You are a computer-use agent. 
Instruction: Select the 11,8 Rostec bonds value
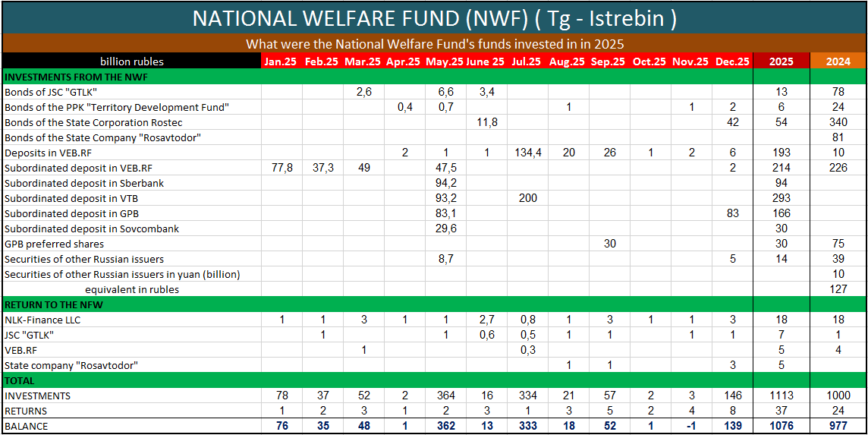[x=486, y=122]
